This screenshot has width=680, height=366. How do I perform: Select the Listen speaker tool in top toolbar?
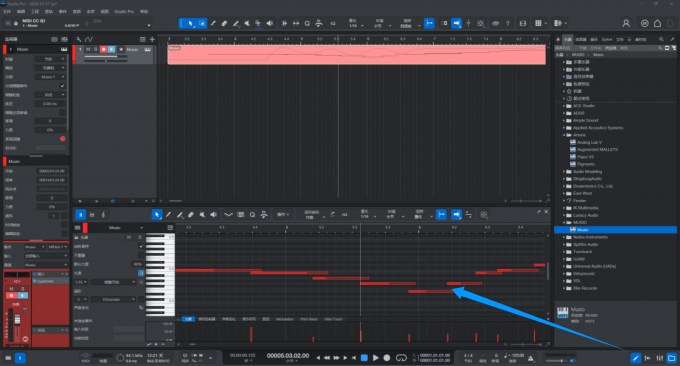(270, 23)
